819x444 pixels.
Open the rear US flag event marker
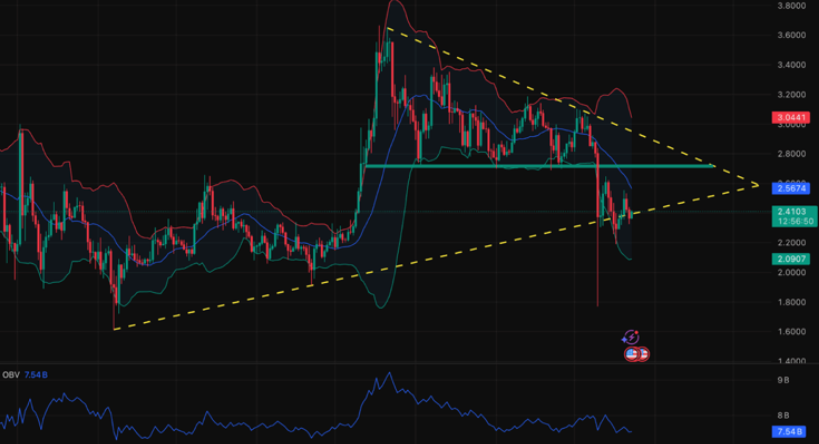[644, 354]
